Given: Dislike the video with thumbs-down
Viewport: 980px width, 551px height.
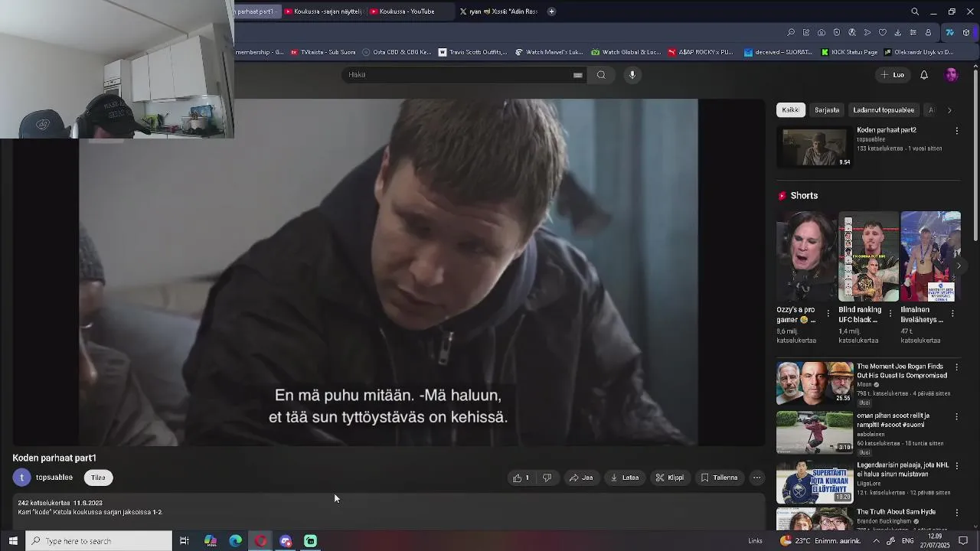Looking at the screenshot, I should 547,478.
